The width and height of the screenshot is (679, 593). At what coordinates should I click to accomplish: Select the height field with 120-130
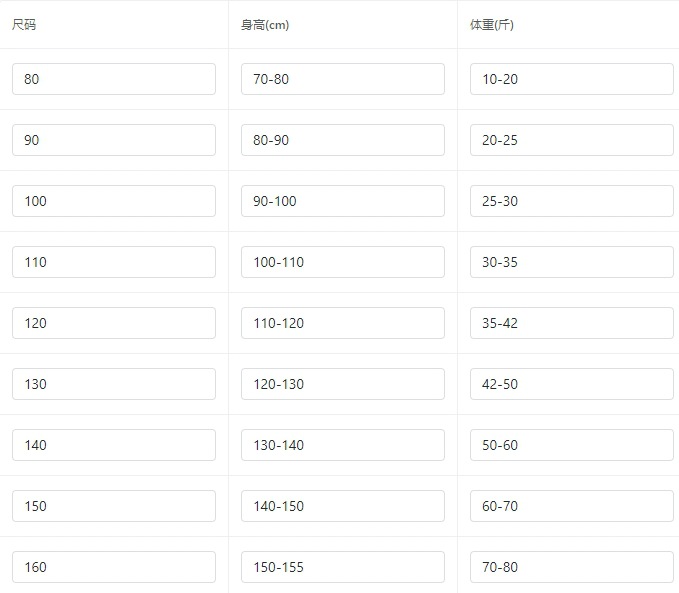coord(343,384)
